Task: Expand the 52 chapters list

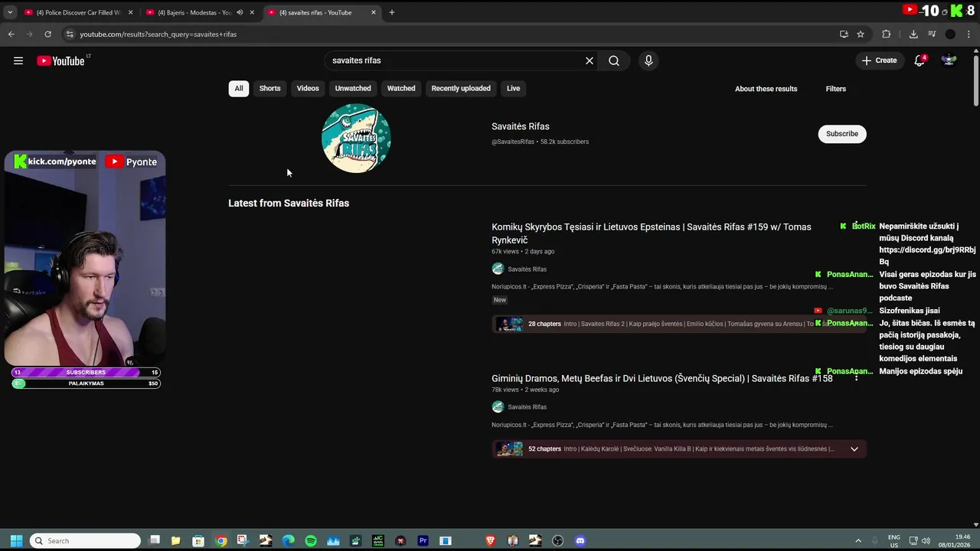Action: 854,449
